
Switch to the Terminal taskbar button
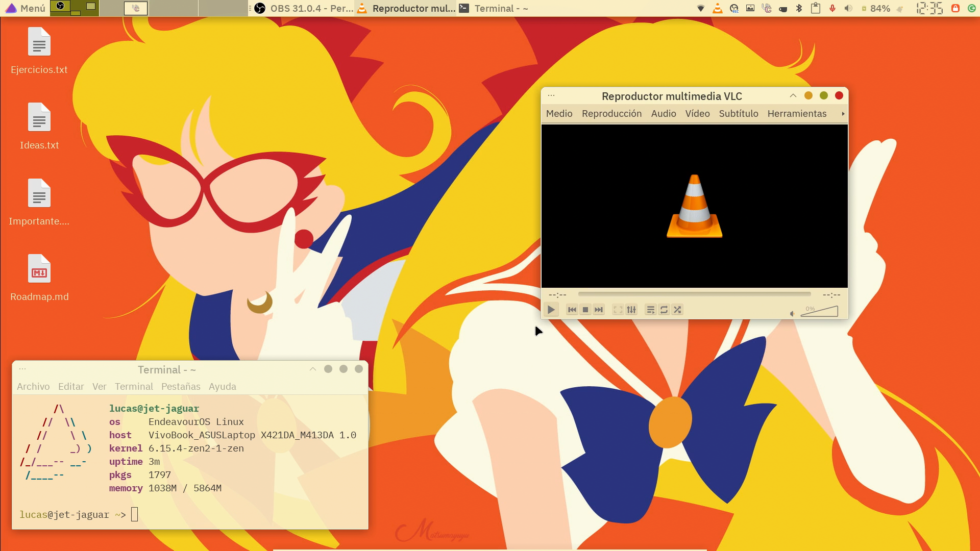[x=494, y=8]
